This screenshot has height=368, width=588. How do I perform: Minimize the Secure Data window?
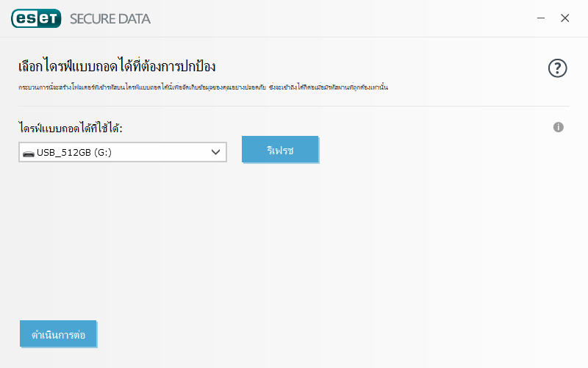click(x=541, y=18)
